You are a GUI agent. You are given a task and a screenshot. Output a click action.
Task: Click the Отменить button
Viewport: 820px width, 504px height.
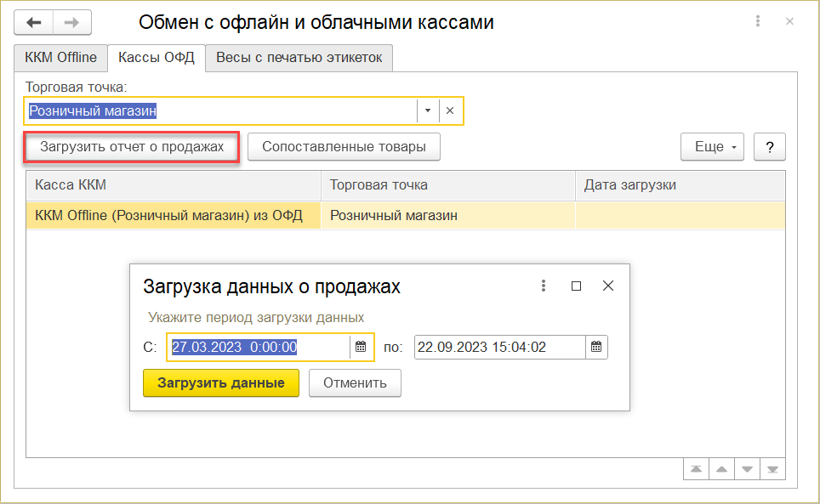click(x=355, y=382)
